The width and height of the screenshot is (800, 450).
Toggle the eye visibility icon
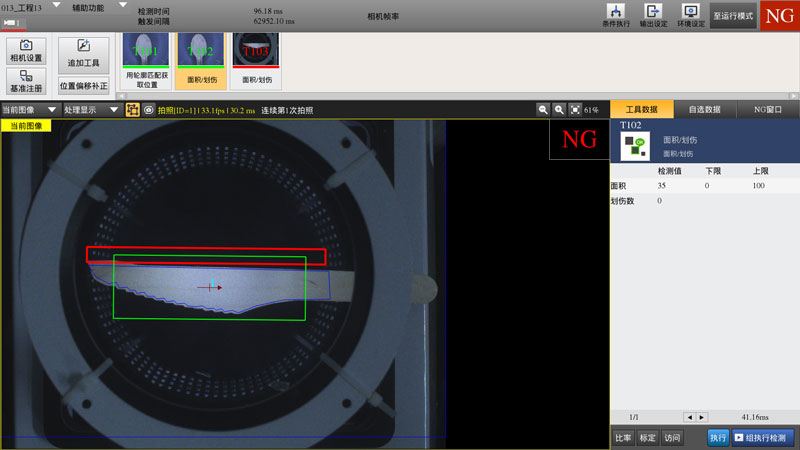[148, 110]
